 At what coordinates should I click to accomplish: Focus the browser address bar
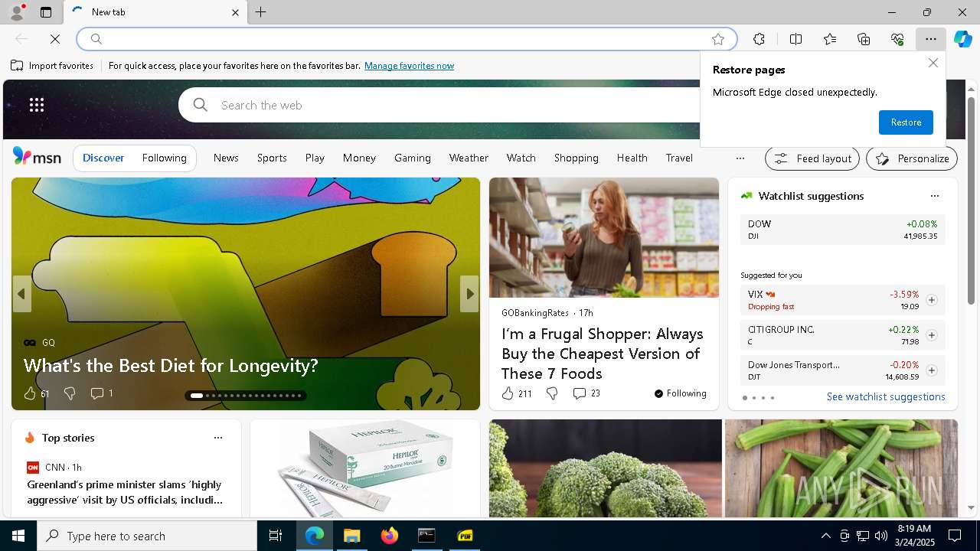coord(407,39)
